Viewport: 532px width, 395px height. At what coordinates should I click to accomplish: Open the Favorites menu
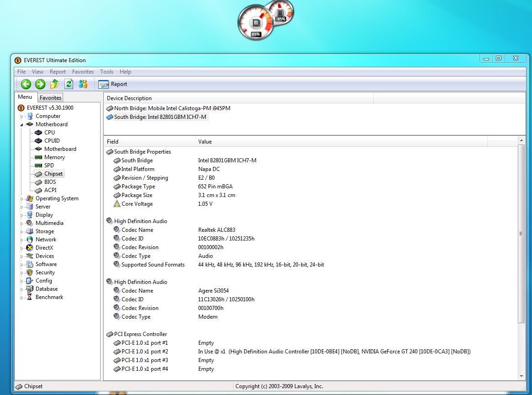[83, 72]
